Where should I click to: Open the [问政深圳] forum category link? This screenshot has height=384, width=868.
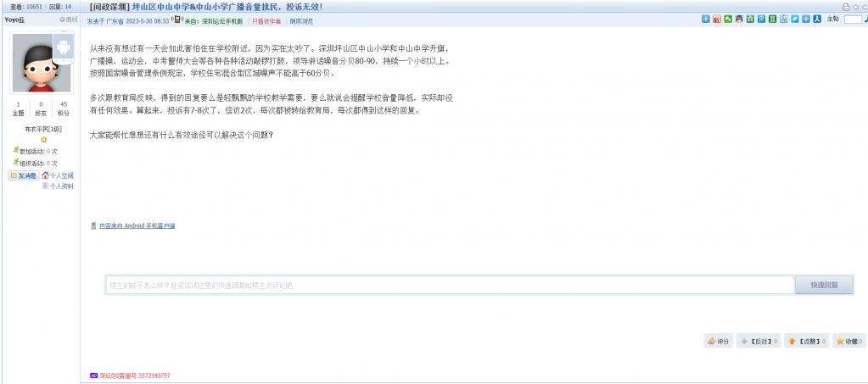click(x=109, y=7)
